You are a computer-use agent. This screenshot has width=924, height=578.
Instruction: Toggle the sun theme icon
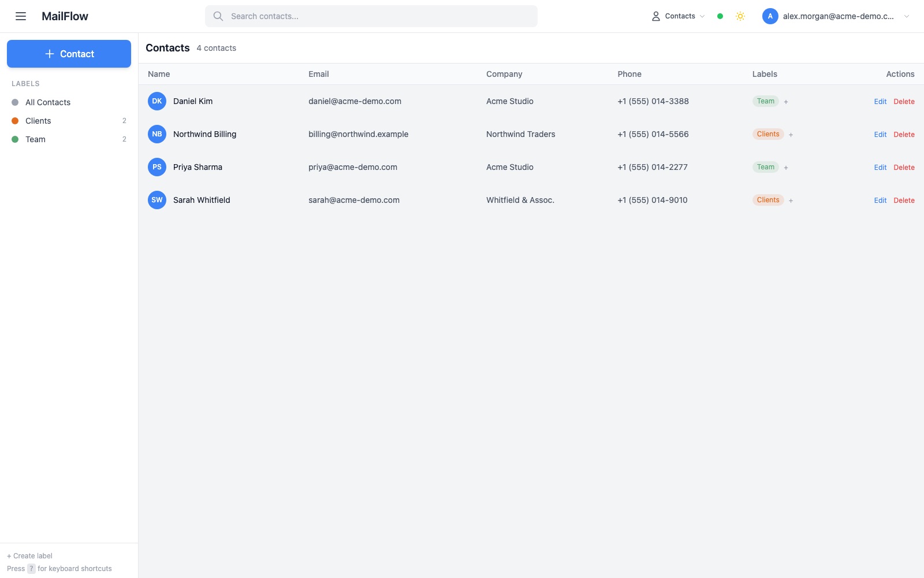[740, 16]
